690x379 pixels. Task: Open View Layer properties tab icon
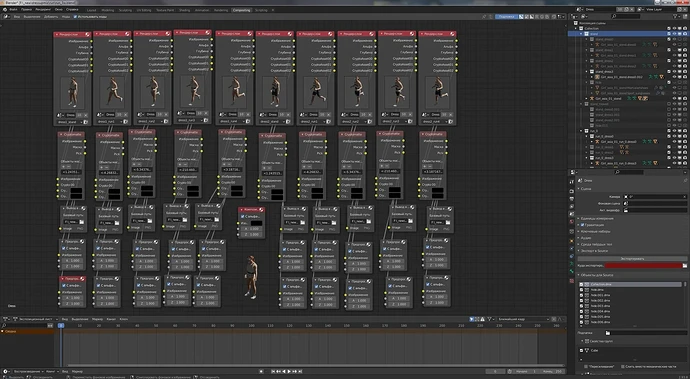tap(572, 206)
